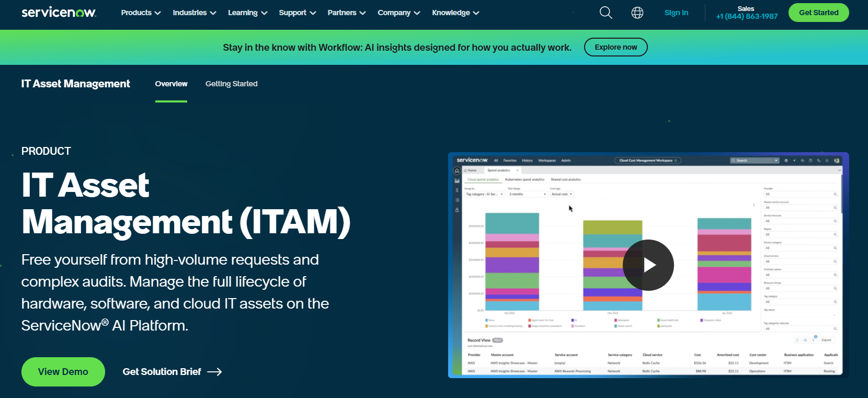Viewport: 868px width, 398px height.
Task: Click the Get Started button
Action: (x=818, y=13)
